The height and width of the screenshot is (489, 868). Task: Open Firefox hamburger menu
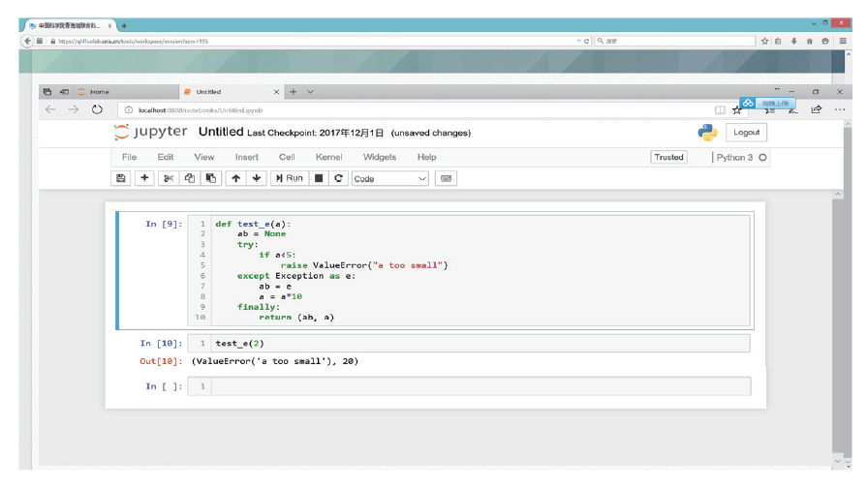coord(843,41)
